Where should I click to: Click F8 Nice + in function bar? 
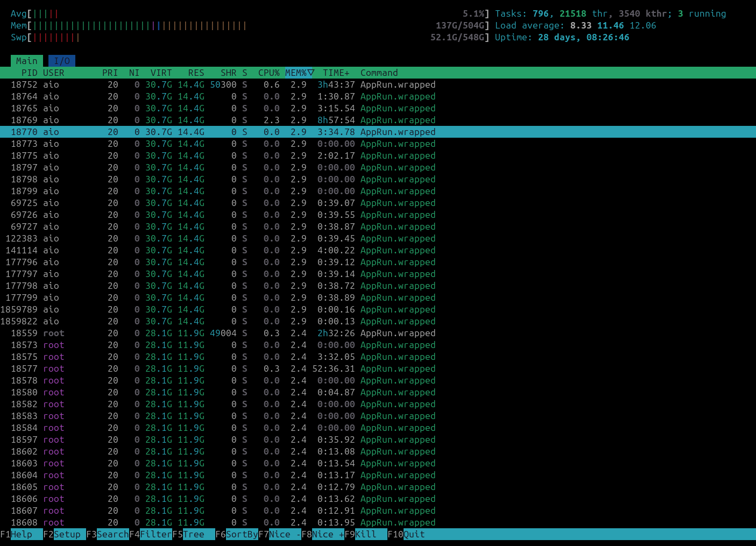323,534
